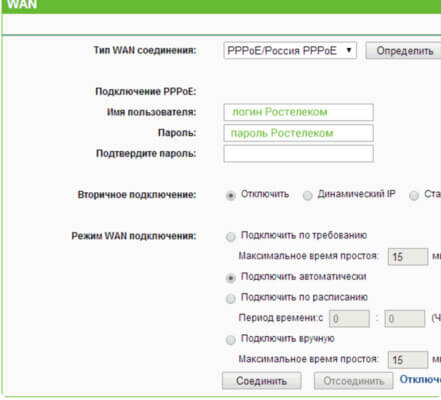Click the Режим WAN подключения label
This screenshot has height=400, width=441.
134,236
